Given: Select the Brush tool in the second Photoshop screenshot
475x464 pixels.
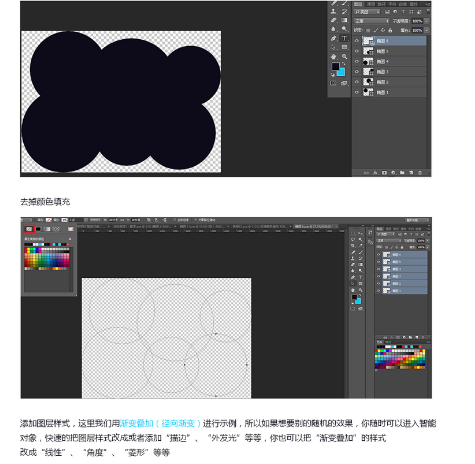Looking at the screenshot, I should 360,252.
